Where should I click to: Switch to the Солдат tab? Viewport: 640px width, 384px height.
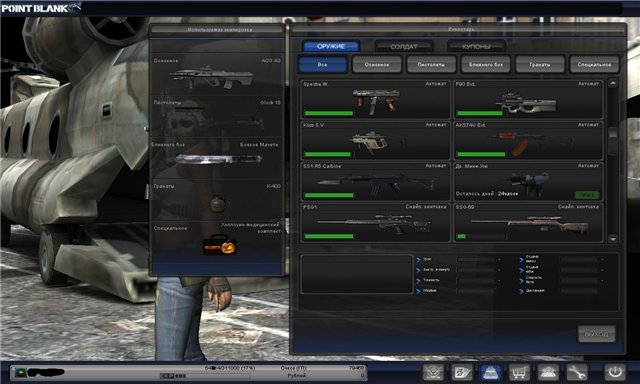coord(404,46)
